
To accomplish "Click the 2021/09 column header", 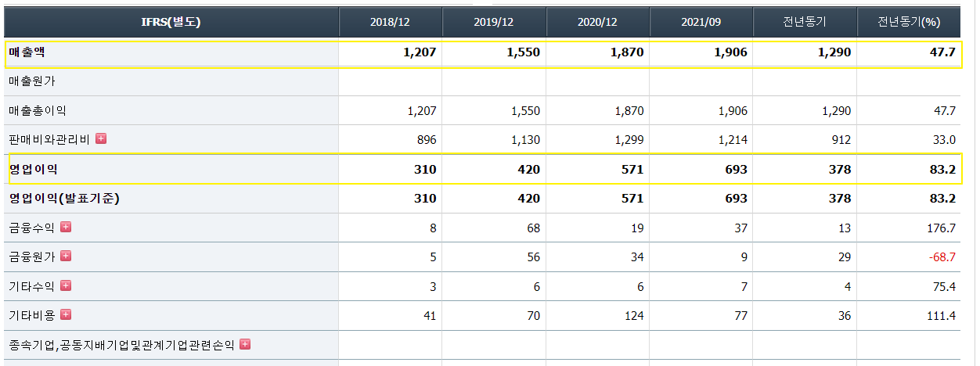I will [x=701, y=22].
